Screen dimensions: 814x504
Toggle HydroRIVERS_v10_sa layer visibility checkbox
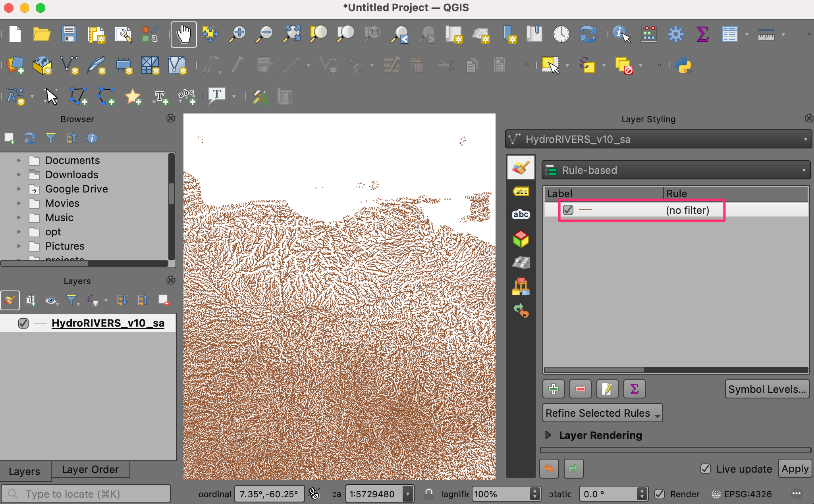pos(23,323)
